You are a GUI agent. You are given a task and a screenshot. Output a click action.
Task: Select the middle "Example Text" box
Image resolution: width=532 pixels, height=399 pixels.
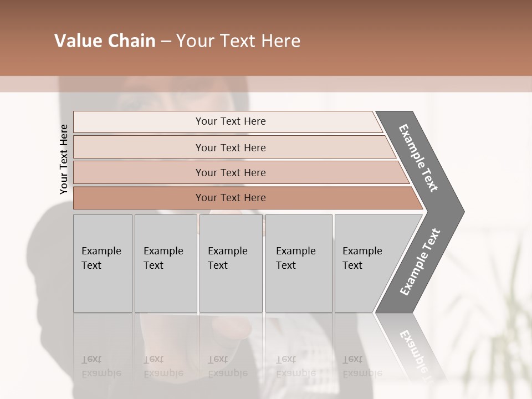click(x=231, y=263)
